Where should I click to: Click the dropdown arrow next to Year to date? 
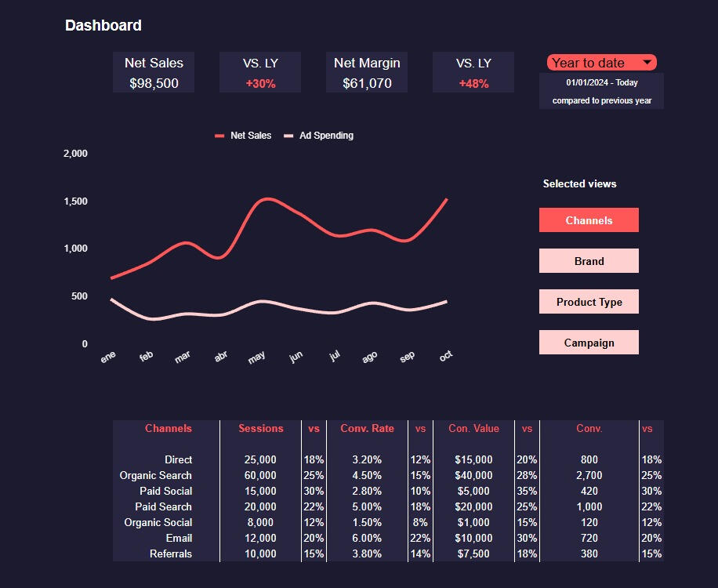647,62
